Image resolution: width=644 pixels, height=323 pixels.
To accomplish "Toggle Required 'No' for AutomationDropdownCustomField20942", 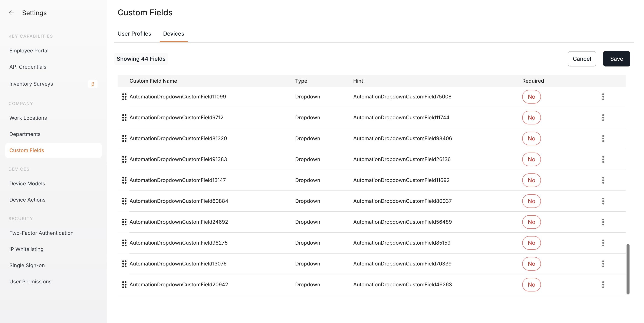I will (x=531, y=285).
